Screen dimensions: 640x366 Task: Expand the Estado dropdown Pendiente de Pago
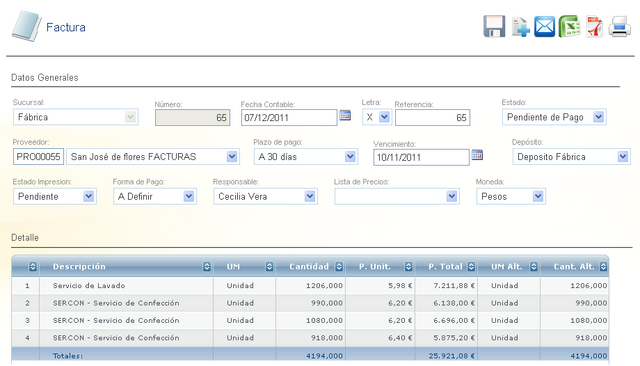click(554, 117)
